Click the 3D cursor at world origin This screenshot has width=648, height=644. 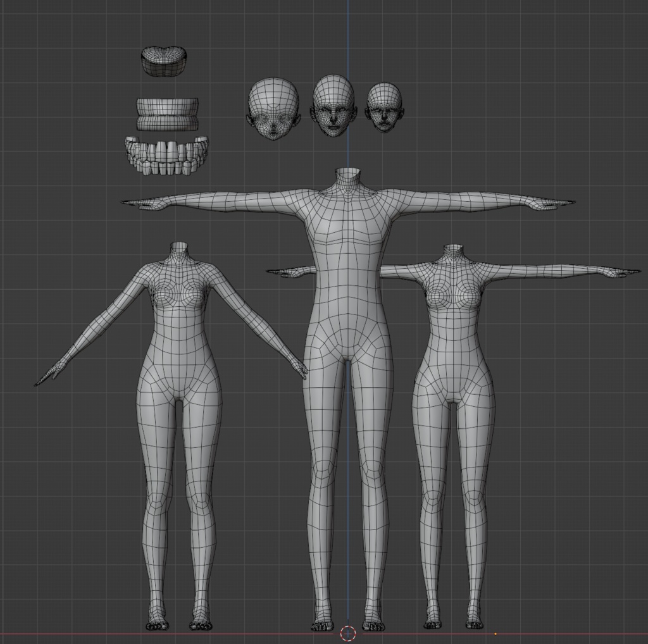[x=348, y=633]
